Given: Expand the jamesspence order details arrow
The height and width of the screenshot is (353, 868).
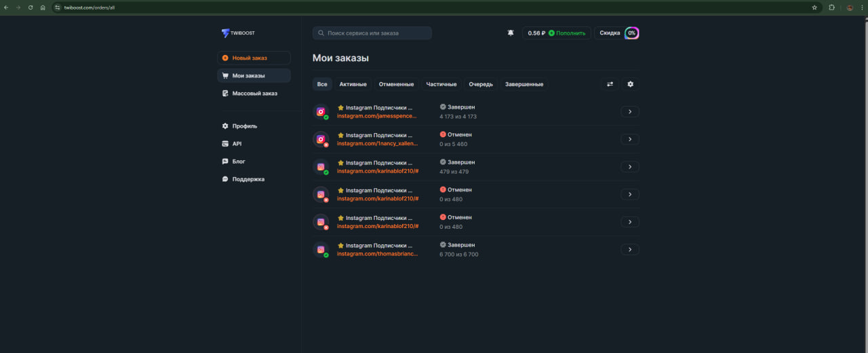Looking at the screenshot, I should [629, 112].
